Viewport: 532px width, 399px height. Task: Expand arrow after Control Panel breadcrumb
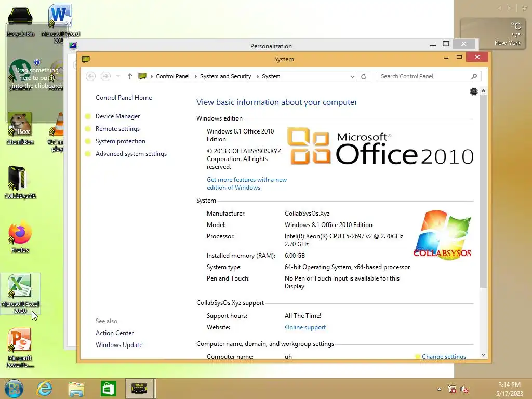coord(195,77)
